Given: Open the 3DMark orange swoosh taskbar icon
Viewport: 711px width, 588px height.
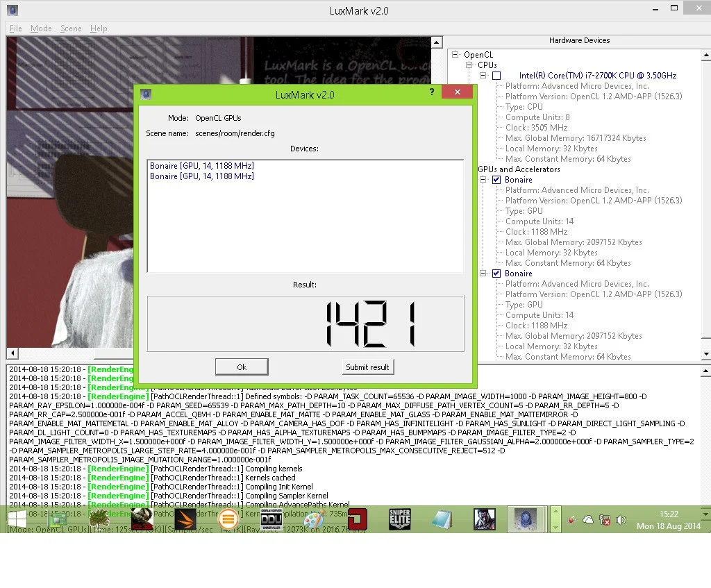Looking at the screenshot, I should (185, 519).
